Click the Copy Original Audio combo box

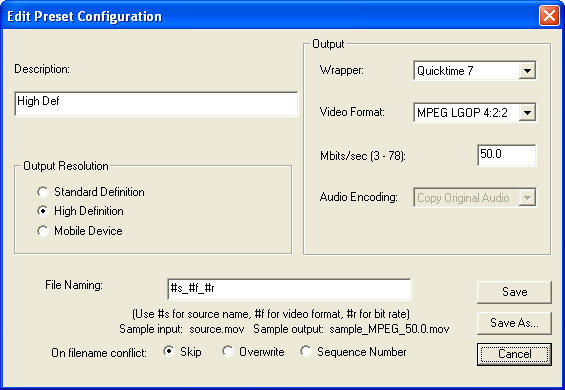point(475,198)
